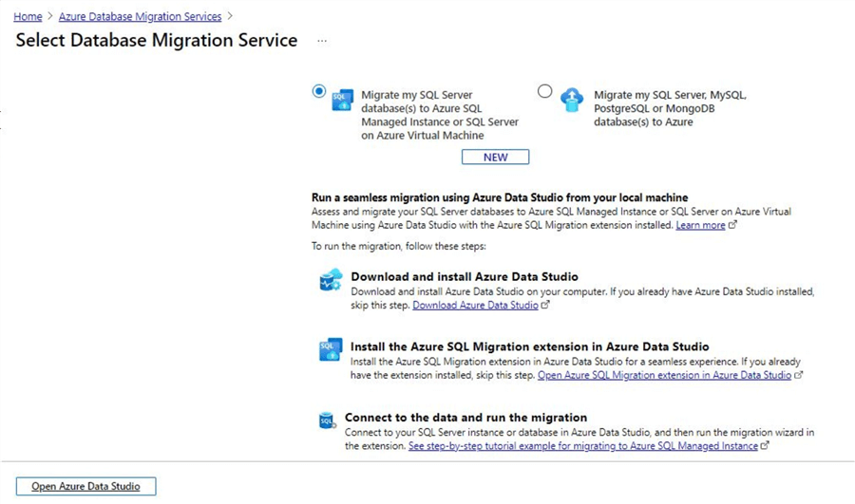Click 'Download and install Azure Data Studio' heading
The image size is (855, 504).
[x=465, y=276]
